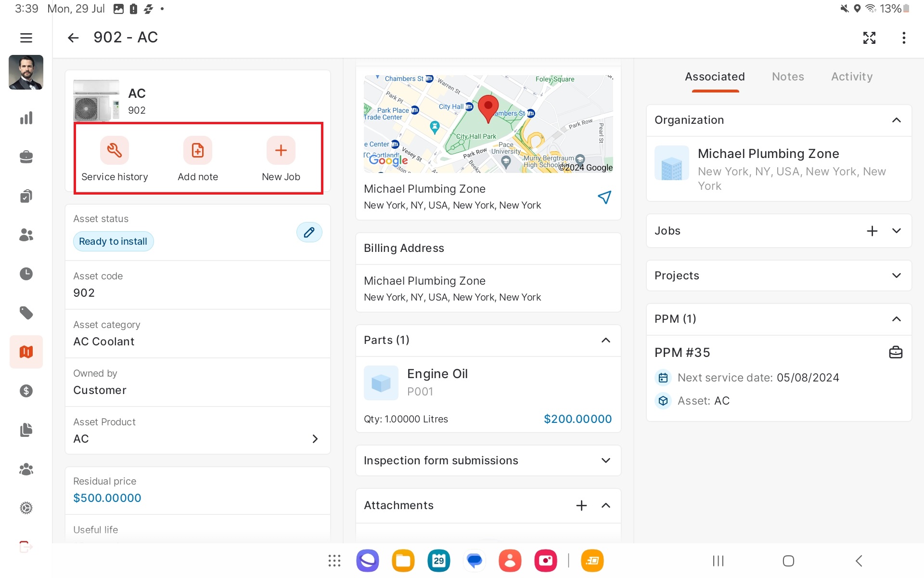924x578 pixels.
Task: Collapse the Parts (1) section
Action: pyautogui.click(x=605, y=341)
